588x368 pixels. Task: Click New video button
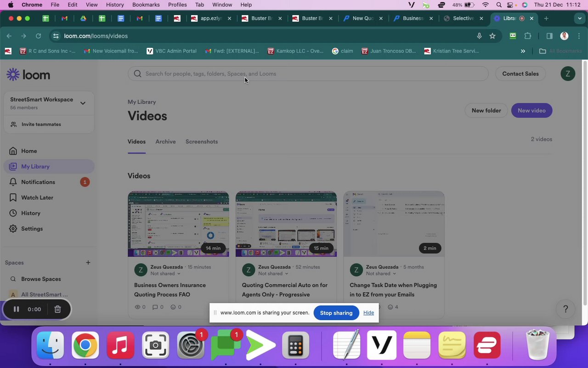[x=531, y=110]
